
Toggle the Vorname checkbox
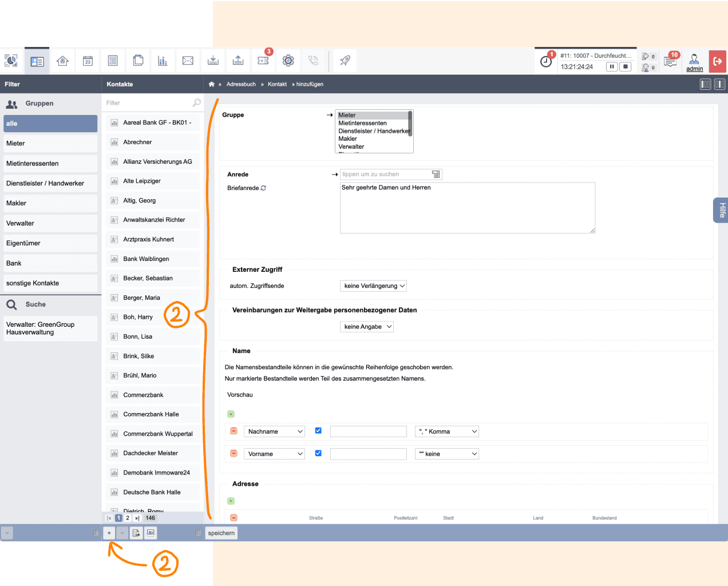click(318, 453)
